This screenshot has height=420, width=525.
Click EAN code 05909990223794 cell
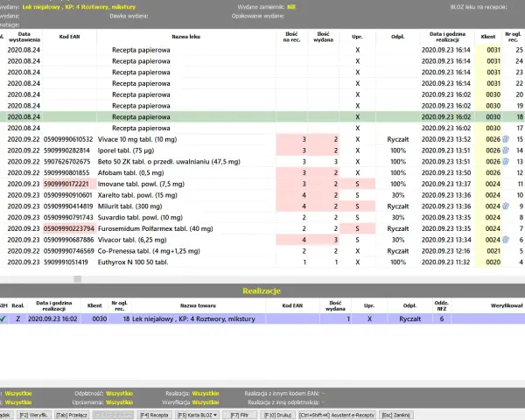click(69, 228)
